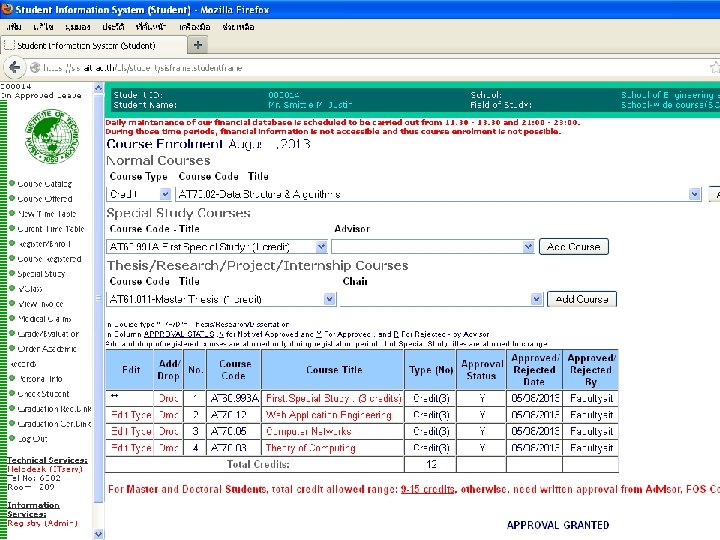720x540 pixels.
Task: Select the Student Information System browser tab
Action: pyautogui.click(x=94, y=45)
